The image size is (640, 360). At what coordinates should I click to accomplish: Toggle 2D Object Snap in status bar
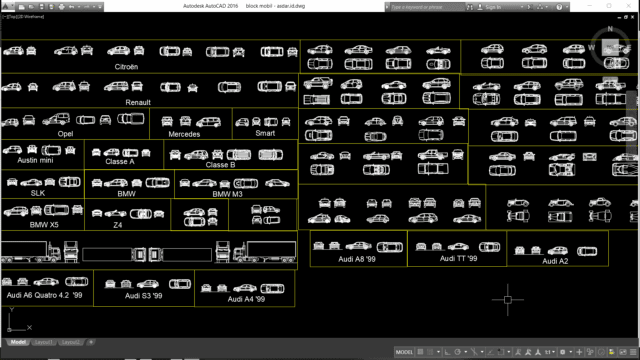[501, 352]
